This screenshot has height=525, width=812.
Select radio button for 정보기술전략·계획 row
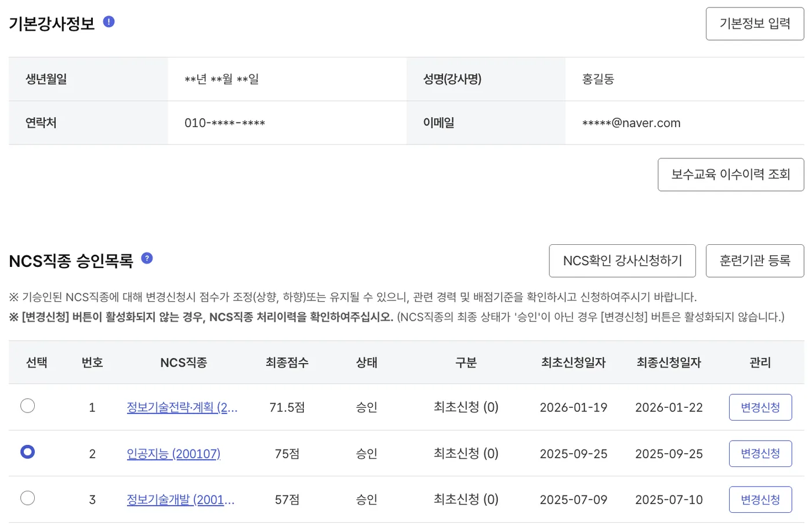(x=27, y=406)
